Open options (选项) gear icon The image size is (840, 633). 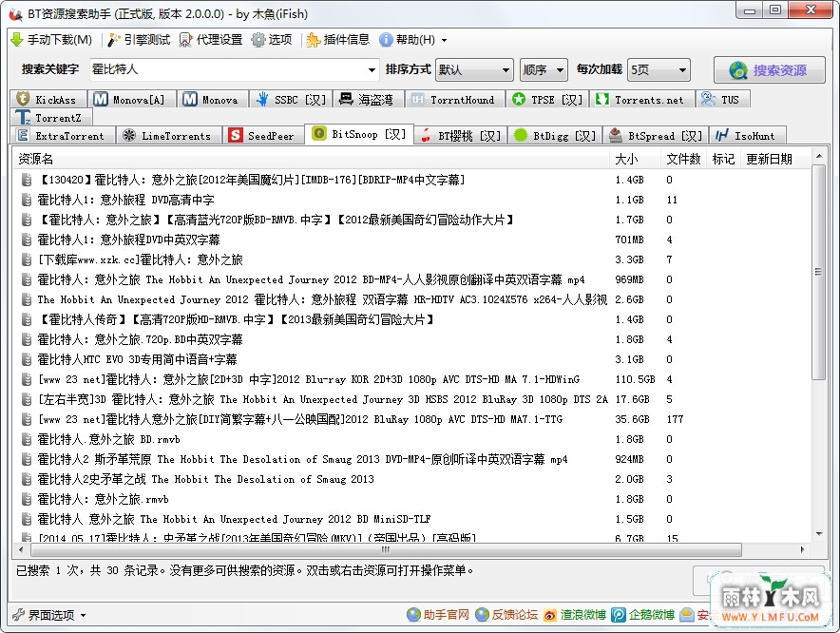click(258, 40)
